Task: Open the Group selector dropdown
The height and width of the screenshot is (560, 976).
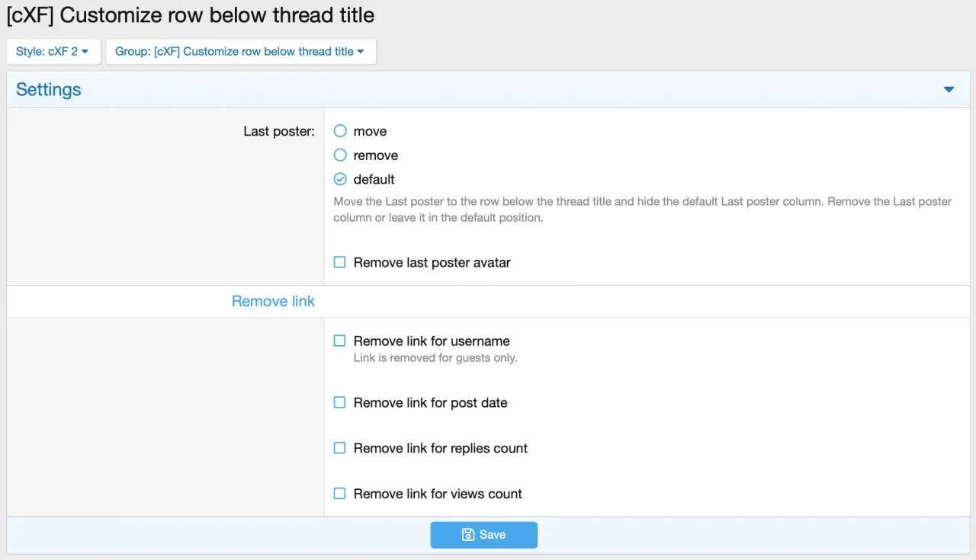Action: pos(240,52)
